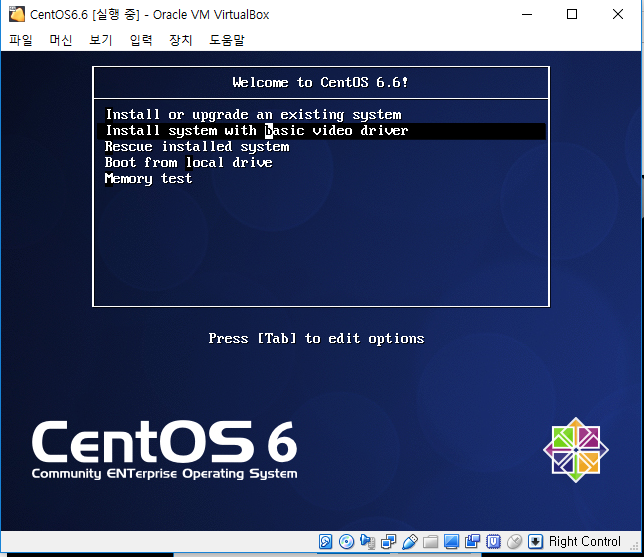Screen dimensions: 644x557
Task: Click the window resize grip corner
Action: [634, 546]
